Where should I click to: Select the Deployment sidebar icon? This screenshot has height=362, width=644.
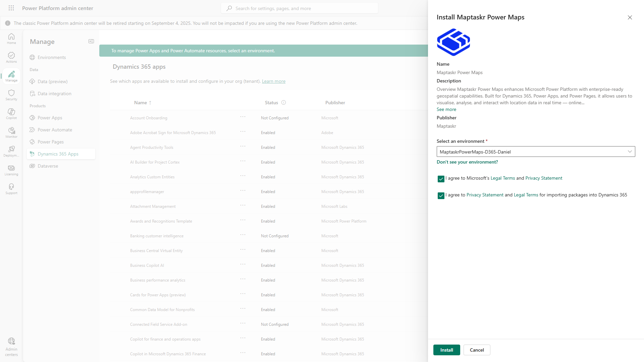[11, 151]
